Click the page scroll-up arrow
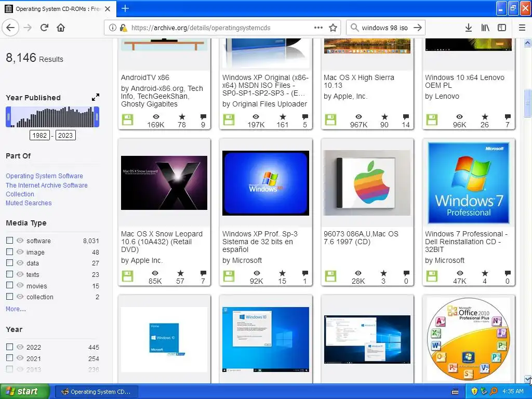532x399 pixels. pos(527,43)
